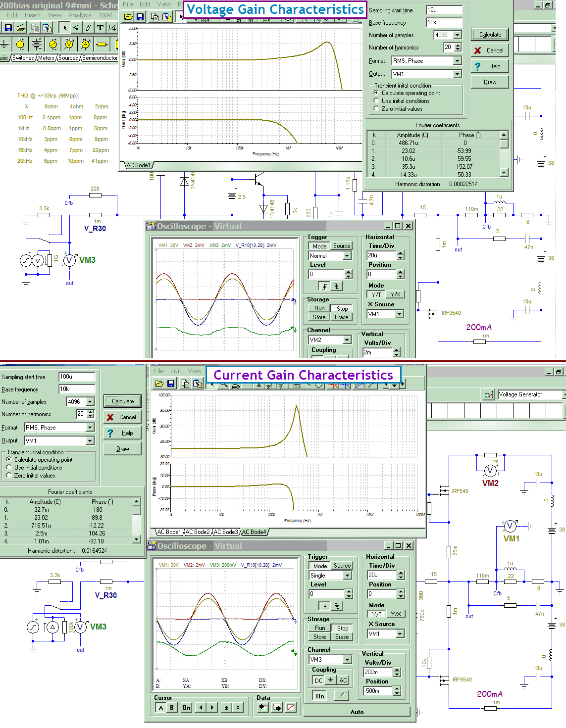Switch to the Semiconductor component tab

[100, 58]
